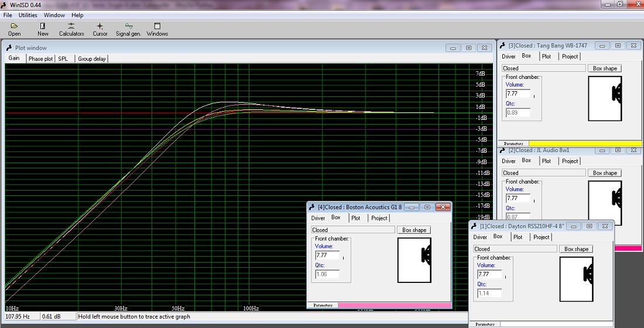Image resolution: width=644 pixels, height=328 pixels.
Task: Edit Volume field in Tang Bang window
Action: pos(518,94)
